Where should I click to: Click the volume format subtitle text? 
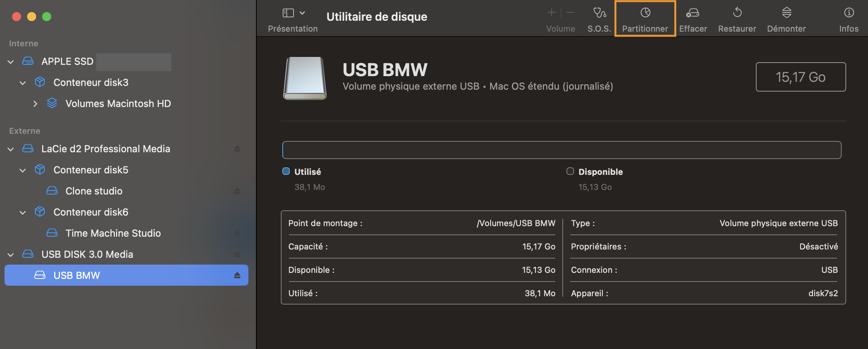(478, 86)
